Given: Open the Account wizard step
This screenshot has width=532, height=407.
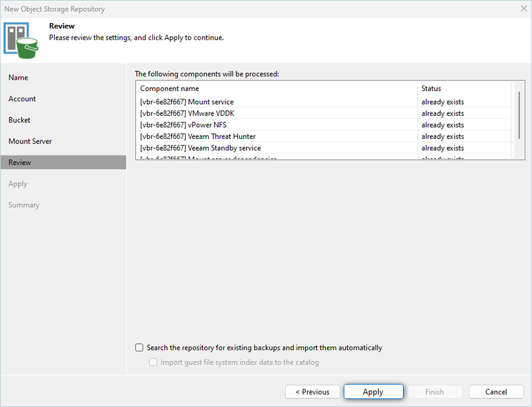Looking at the screenshot, I should [x=22, y=99].
